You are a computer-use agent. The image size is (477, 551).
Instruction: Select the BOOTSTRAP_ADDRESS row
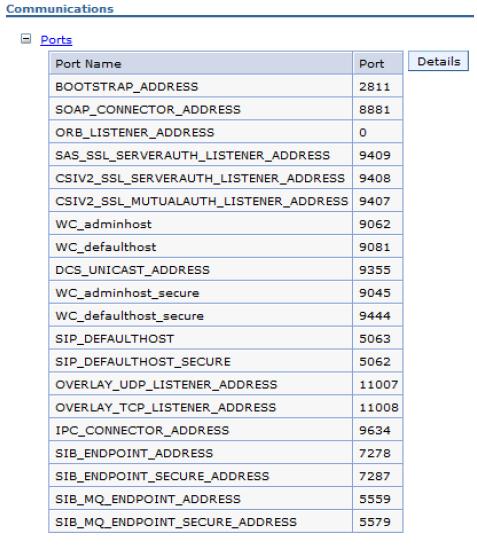226,86
